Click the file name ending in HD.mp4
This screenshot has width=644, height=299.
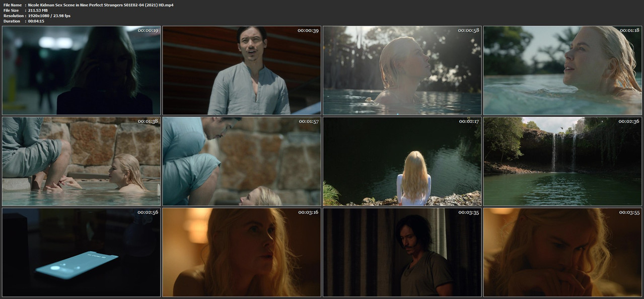pyautogui.click(x=101, y=5)
